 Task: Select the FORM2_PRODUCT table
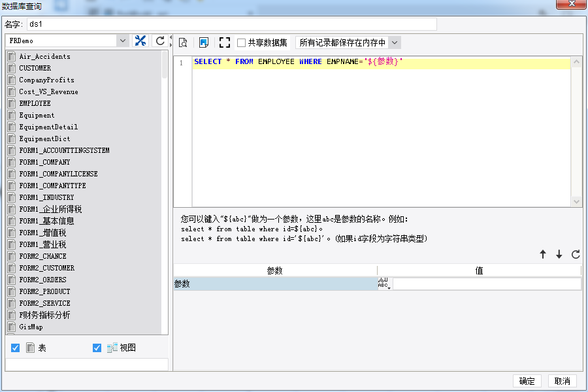pos(44,291)
